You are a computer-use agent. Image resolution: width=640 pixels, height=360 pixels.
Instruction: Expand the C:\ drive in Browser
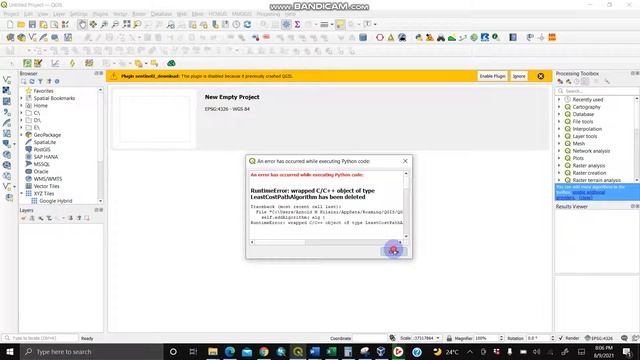point(22,113)
